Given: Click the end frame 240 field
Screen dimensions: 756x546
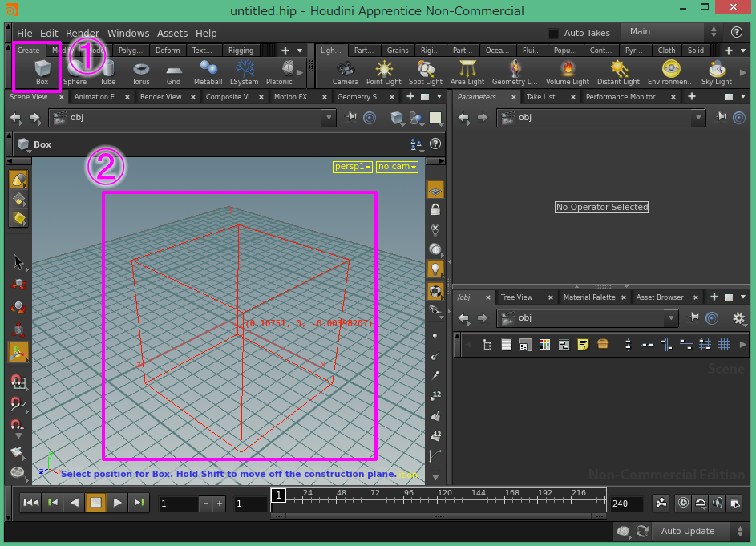Looking at the screenshot, I should coord(625,504).
